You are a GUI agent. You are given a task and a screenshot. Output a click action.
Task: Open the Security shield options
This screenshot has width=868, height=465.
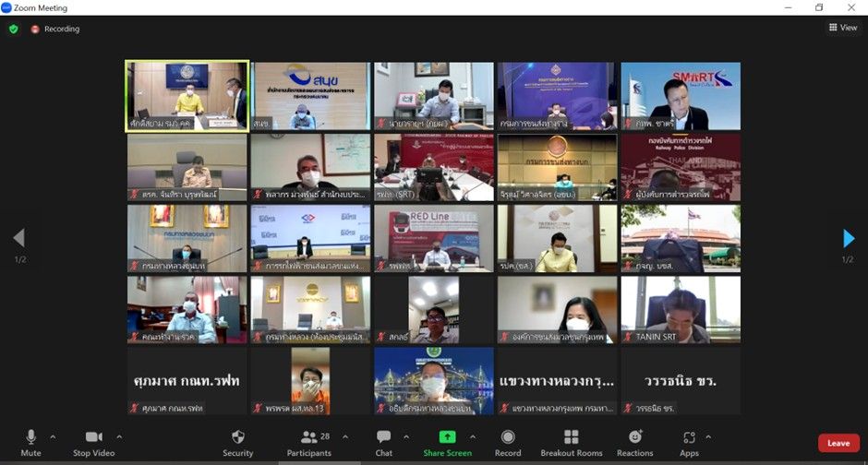point(237,441)
